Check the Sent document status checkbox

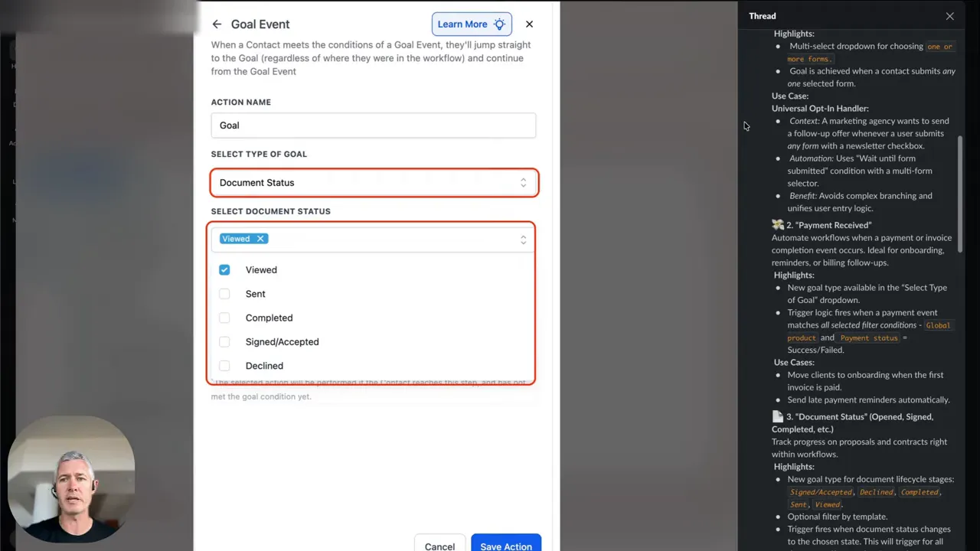(224, 294)
